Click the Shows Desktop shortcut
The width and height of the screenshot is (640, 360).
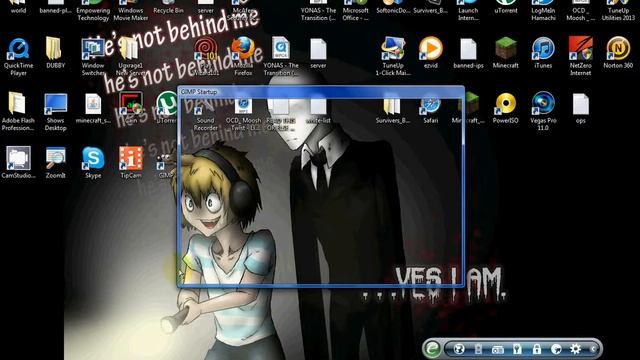[55, 104]
